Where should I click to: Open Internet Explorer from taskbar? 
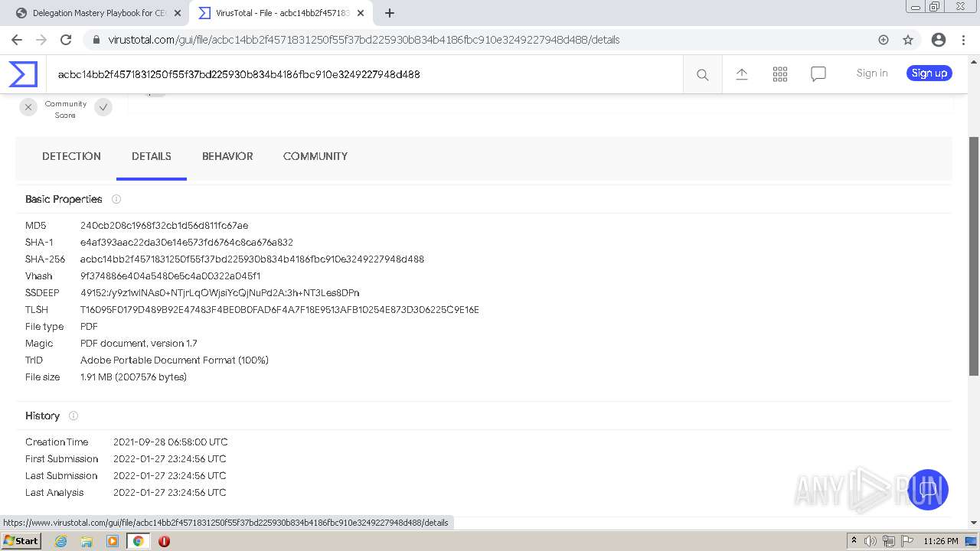click(60, 541)
